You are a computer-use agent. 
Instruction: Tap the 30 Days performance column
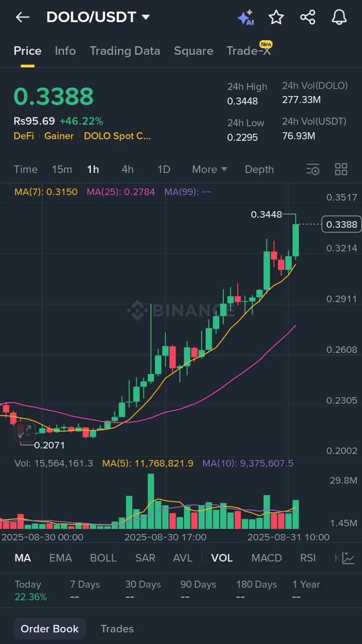point(143,591)
